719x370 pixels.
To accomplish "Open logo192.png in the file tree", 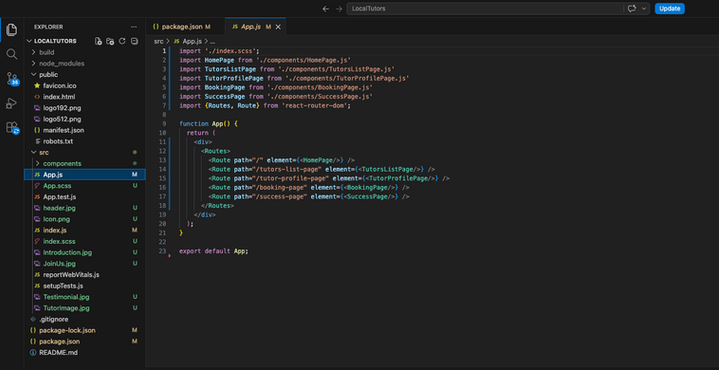I will [x=85, y=108].
